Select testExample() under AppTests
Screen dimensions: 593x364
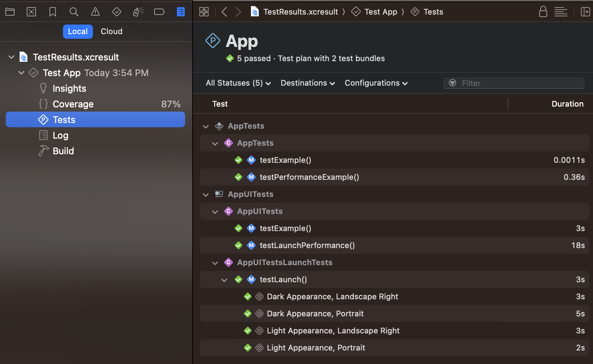394,160
